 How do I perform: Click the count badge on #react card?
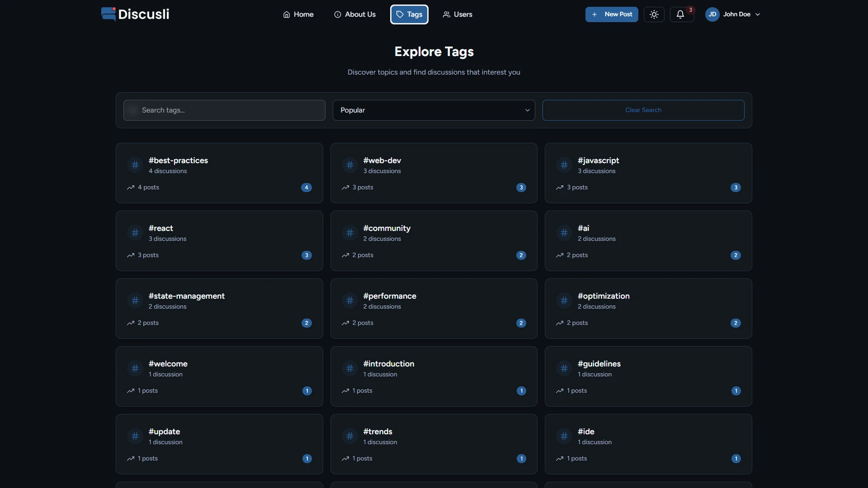click(307, 255)
